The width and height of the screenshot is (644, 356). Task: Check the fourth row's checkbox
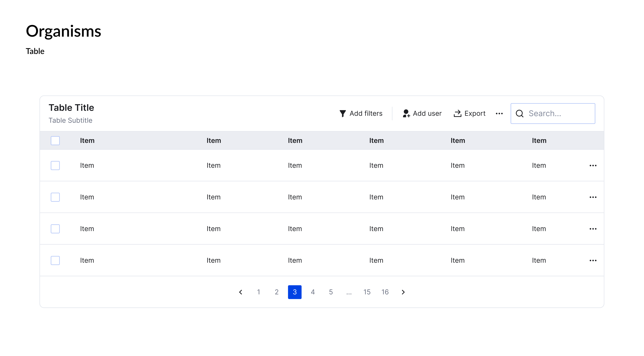55,260
